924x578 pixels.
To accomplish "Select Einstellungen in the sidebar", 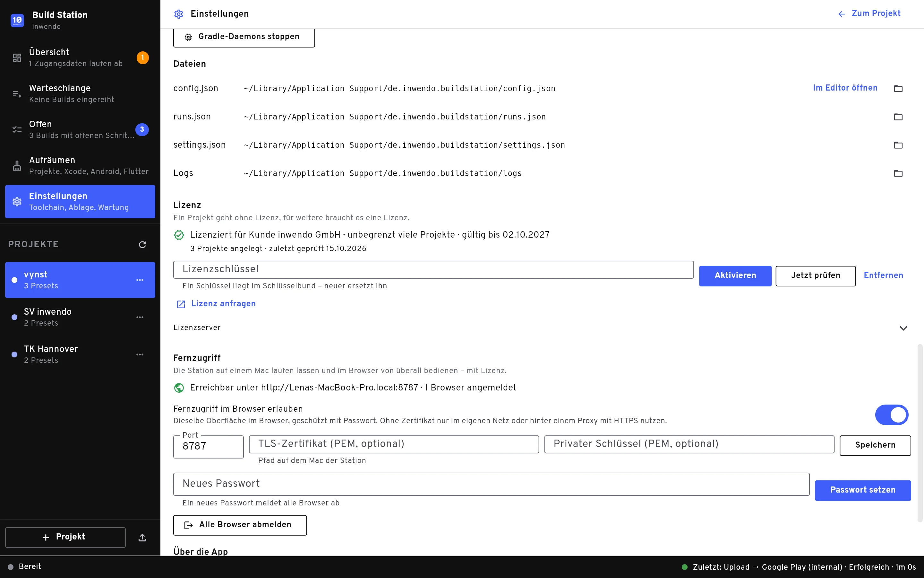I will point(80,201).
